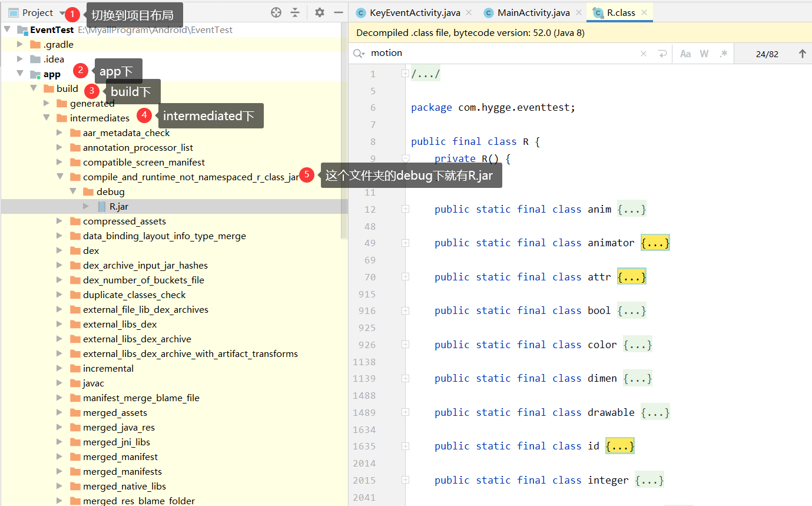
Task: Expand the folded anim class body
Action: 632,209
